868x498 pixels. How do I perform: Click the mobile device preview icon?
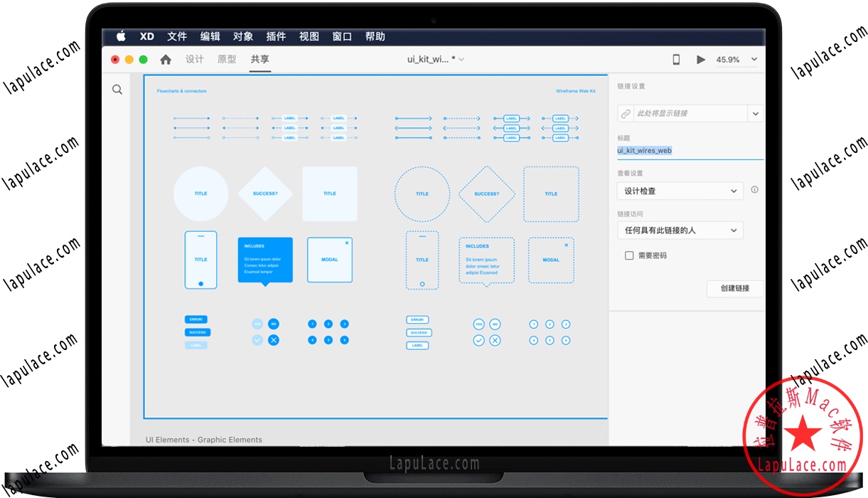pyautogui.click(x=676, y=59)
